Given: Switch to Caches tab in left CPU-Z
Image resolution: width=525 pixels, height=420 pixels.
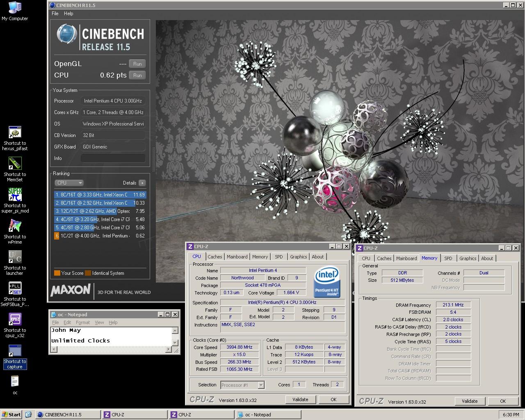Looking at the screenshot, I should pos(215,257).
